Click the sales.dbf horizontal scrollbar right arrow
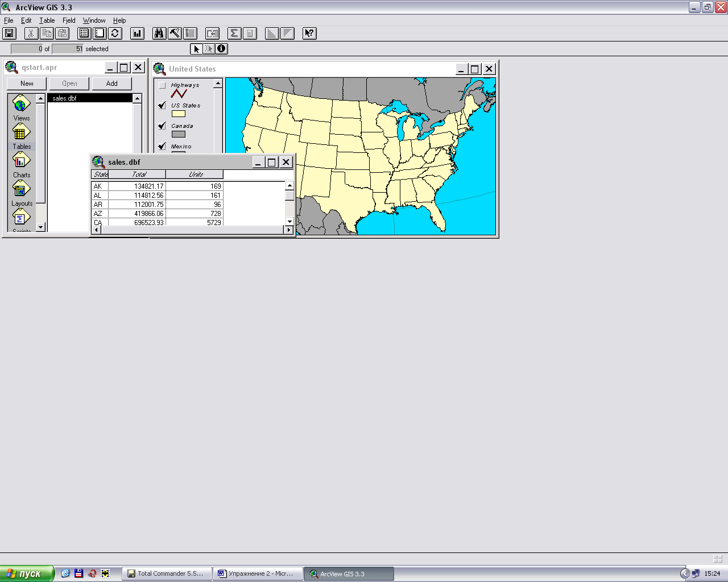The image size is (728, 582). 289,230
